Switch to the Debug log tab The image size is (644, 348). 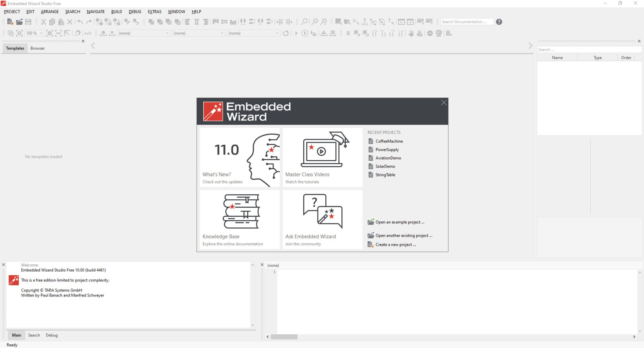click(51, 335)
